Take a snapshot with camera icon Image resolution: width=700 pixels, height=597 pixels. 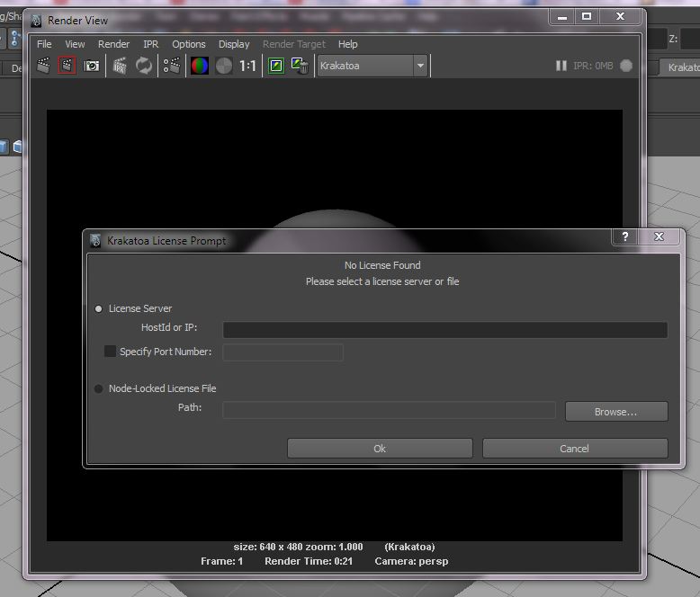pos(92,66)
